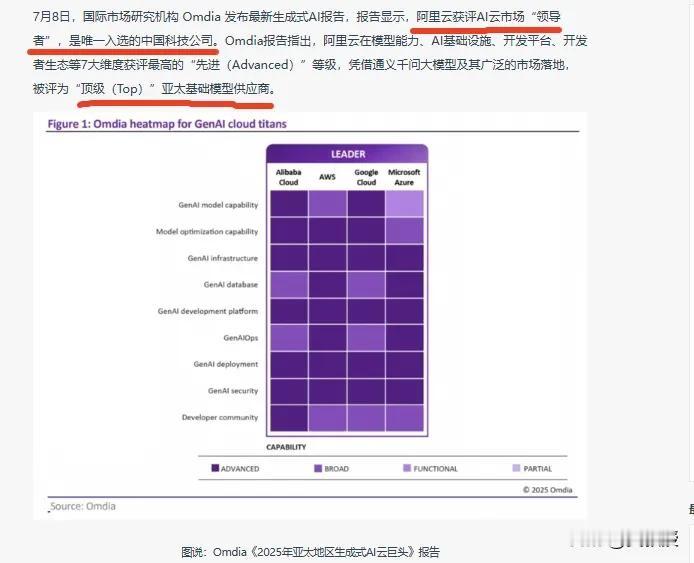Click the GenAI infrastructure row label
The height and width of the screenshot is (563, 694).
(222, 258)
